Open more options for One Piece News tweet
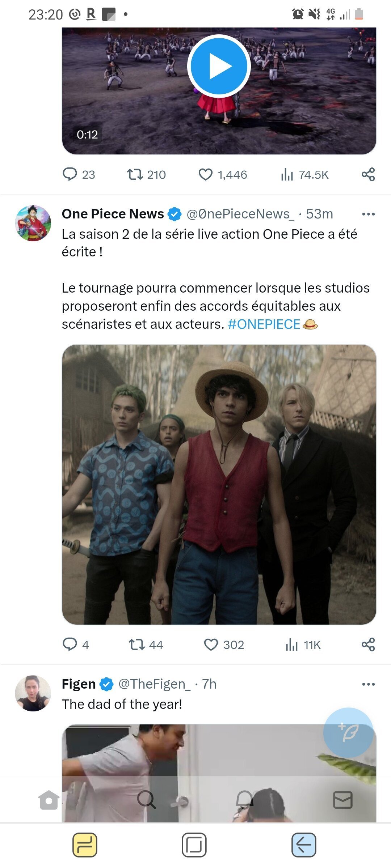This screenshot has width=391, height=868. pos(368,214)
